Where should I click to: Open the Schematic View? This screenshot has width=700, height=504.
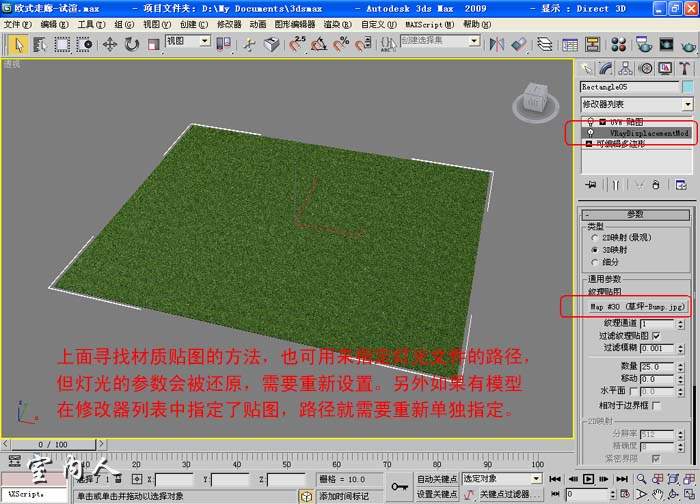click(592, 44)
